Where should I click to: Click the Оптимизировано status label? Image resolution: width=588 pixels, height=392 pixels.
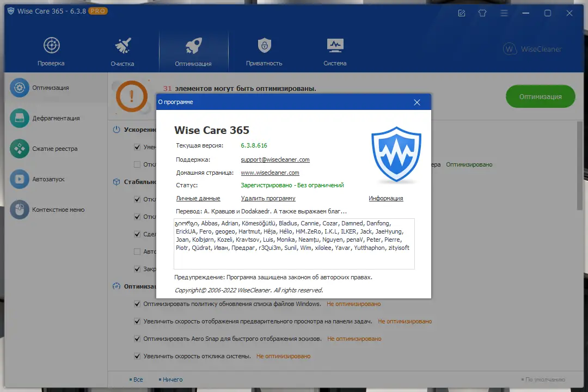(x=469, y=164)
